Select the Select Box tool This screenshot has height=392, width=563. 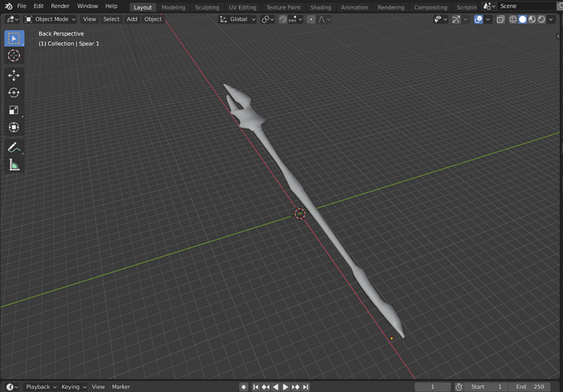[14, 38]
